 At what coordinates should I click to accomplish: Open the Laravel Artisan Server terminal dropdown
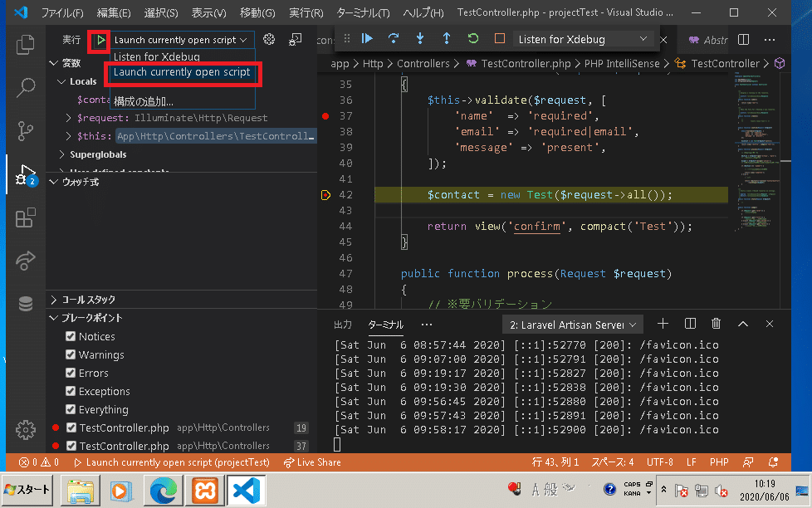pyautogui.click(x=573, y=325)
